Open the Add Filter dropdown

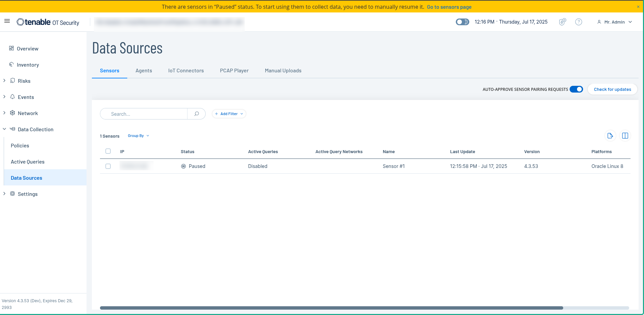point(229,114)
